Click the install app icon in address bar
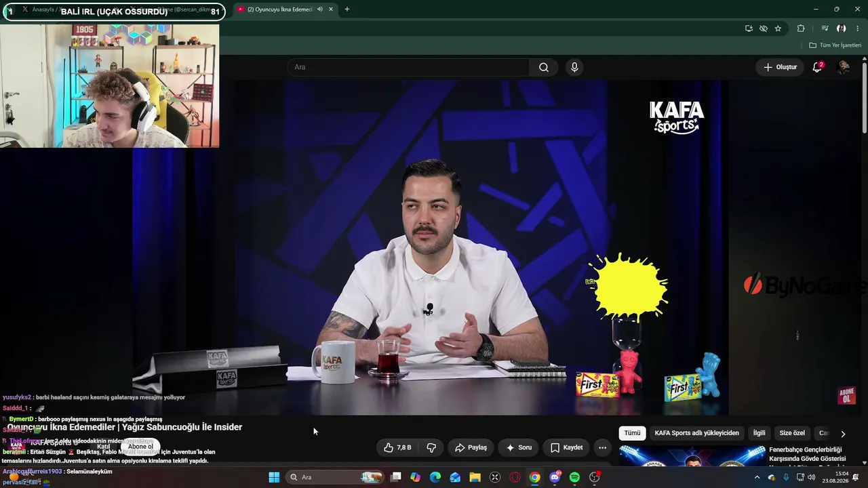 pyautogui.click(x=749, y=28)
